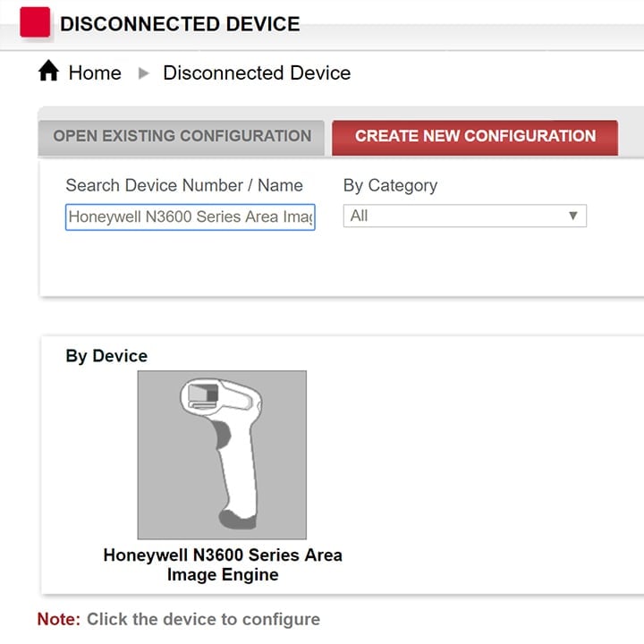Switch to Open Existing Configuration tab

tap(182, 136)
